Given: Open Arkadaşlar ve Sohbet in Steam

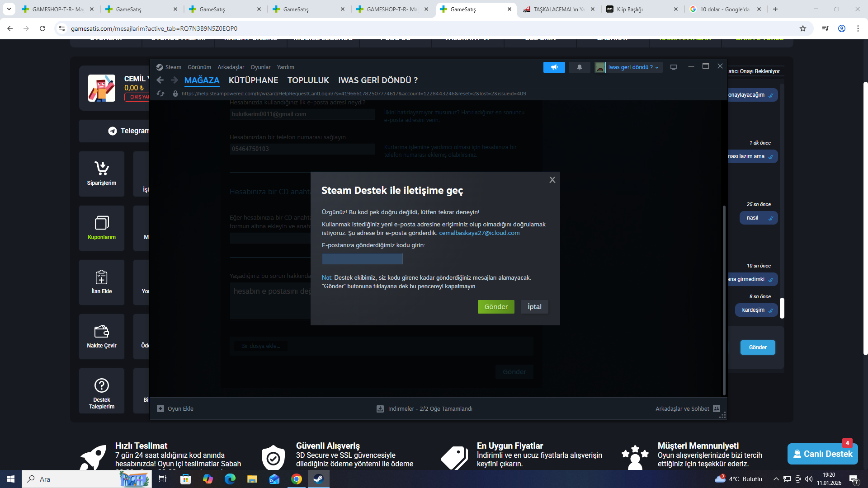Looking at the screenshot, I should (x=687, y=408).
